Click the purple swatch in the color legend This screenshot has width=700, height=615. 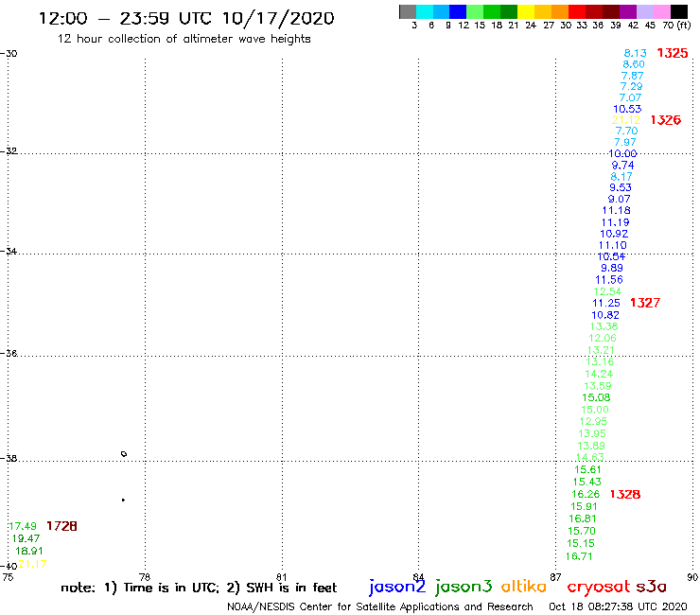(x=628, y=11)
